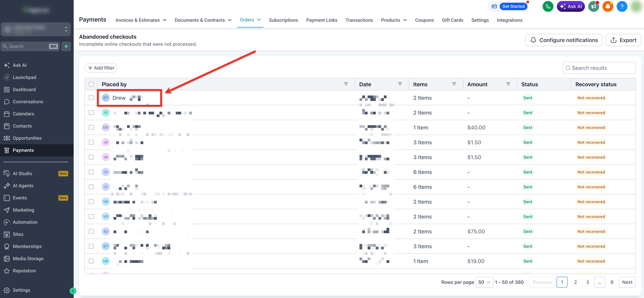Image resolution: width=644 pixels, height=298 pixels.
Task: Open the Coupons tab
Action: point(424,20)
